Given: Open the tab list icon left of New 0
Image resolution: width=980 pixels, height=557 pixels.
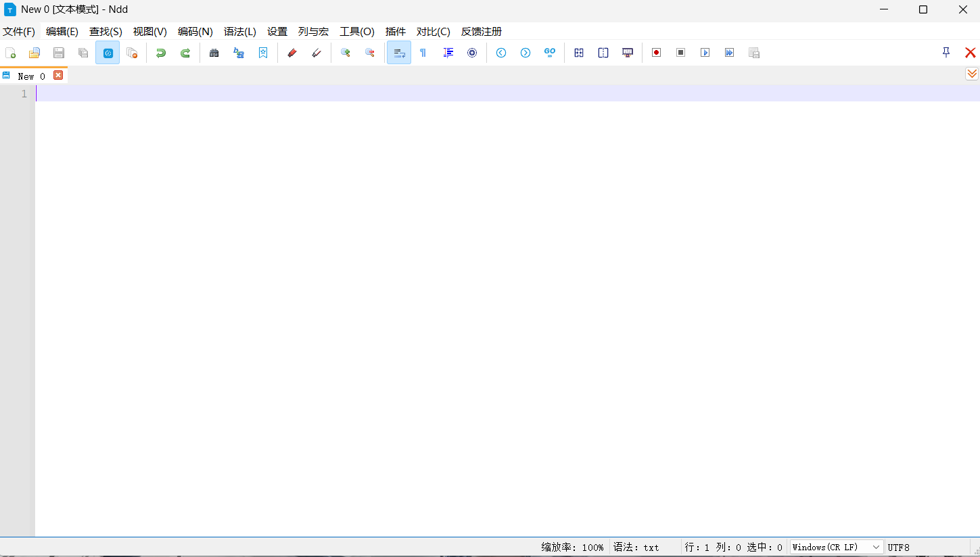Looking at the screenshot, I should coord(6,75).
